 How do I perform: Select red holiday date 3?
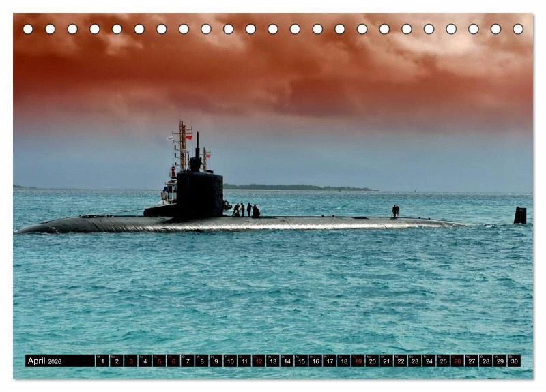click(130, 361)
